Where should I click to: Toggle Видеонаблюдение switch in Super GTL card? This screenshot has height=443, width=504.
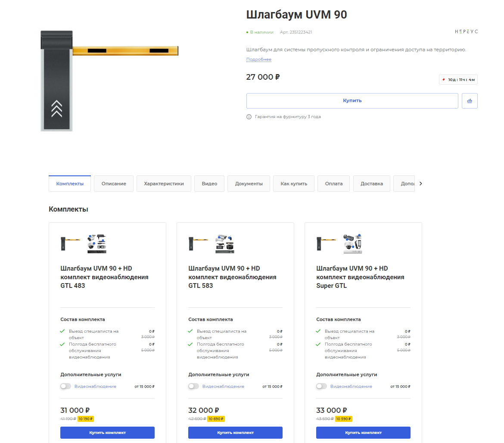(321, 386)
